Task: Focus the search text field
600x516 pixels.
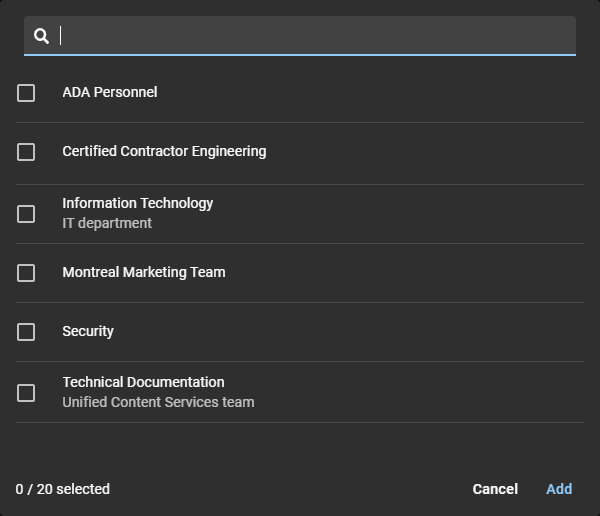Action: 310,36
